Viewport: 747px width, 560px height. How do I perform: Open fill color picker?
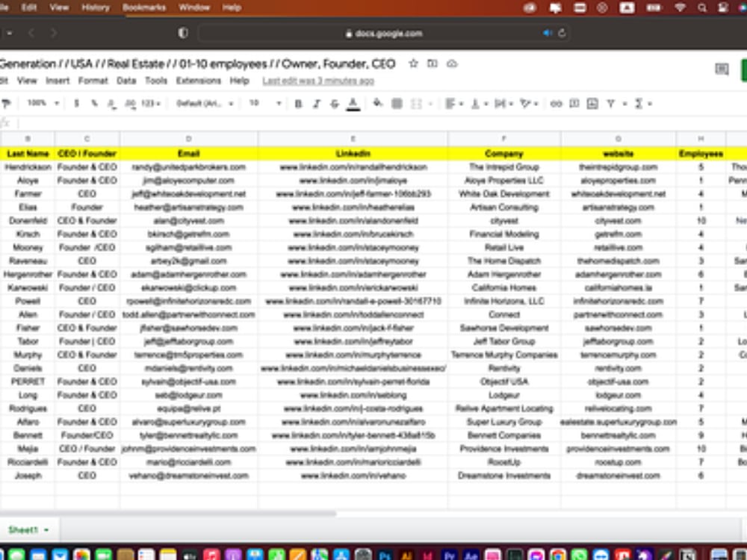(377, 103)
